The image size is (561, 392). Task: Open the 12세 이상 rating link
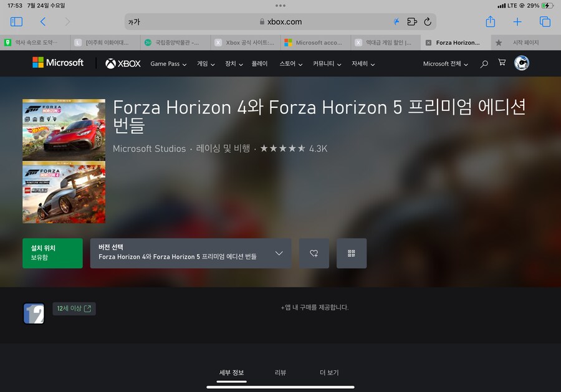click(74, 308)
